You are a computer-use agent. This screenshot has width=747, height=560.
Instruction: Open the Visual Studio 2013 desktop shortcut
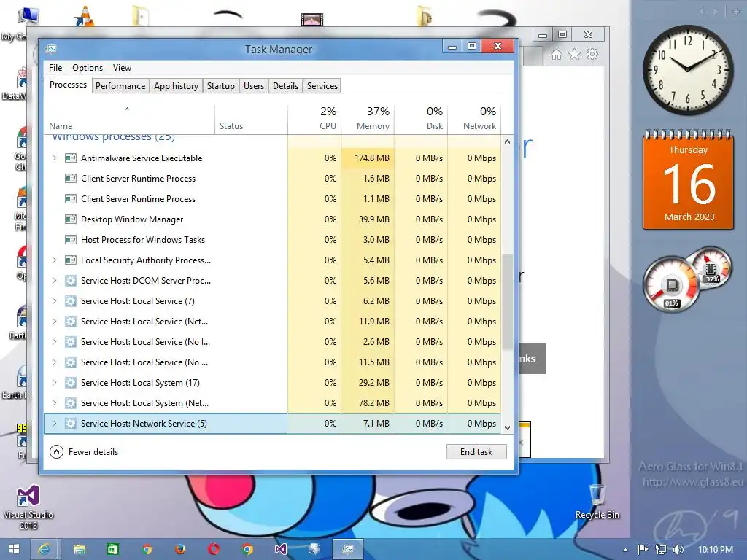tap(28, 507)
